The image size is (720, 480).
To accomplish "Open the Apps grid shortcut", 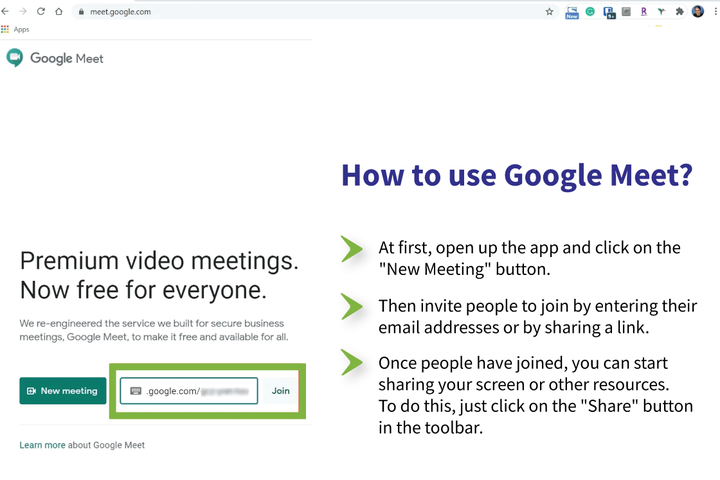I will pos(5,30).
